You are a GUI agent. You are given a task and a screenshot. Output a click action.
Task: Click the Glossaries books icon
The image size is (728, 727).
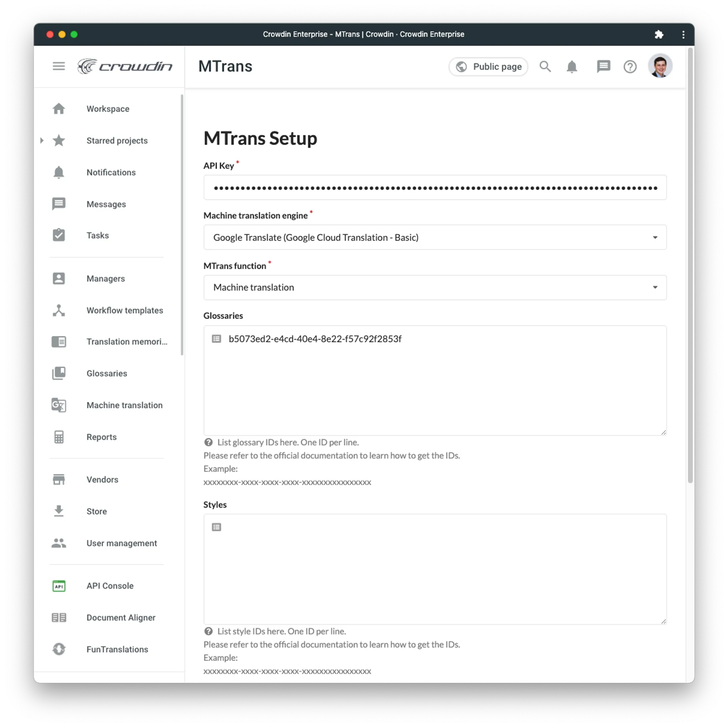point(59,373)
